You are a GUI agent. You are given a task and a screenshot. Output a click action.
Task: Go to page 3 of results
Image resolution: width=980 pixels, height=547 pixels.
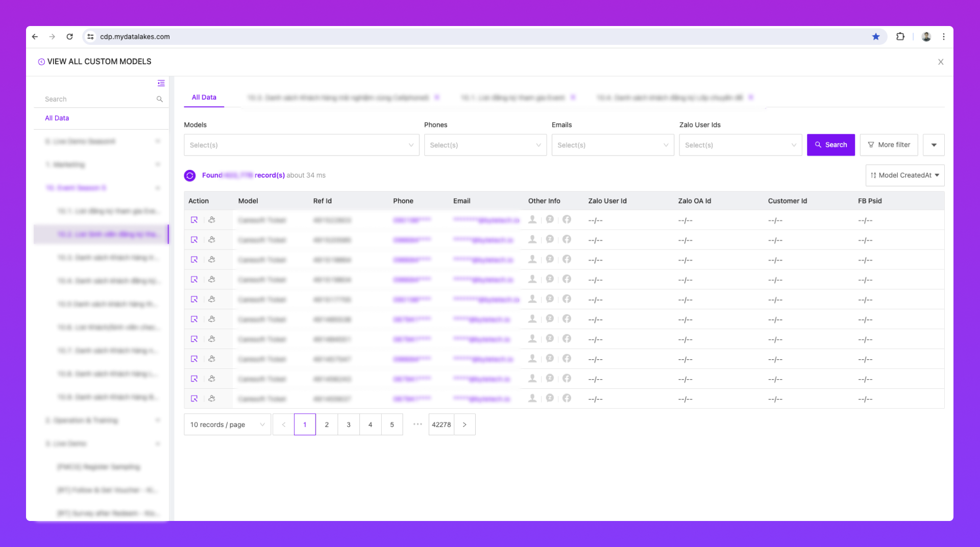point(349,425)
